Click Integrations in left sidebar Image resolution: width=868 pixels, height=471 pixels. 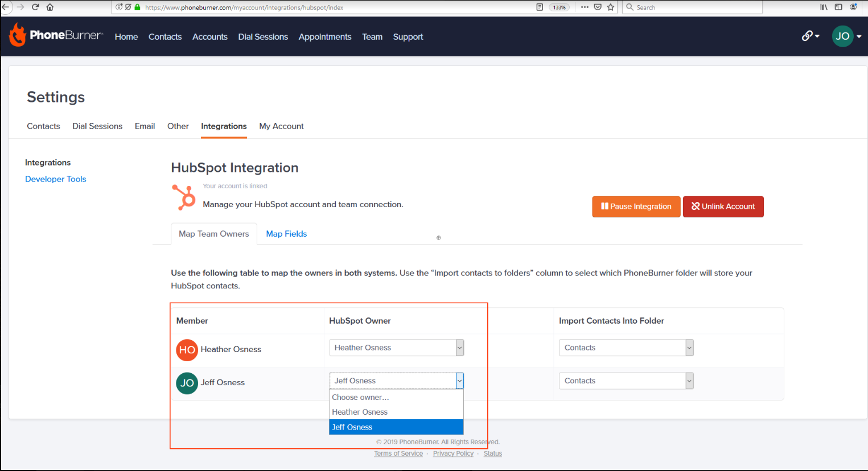(48, 162)
